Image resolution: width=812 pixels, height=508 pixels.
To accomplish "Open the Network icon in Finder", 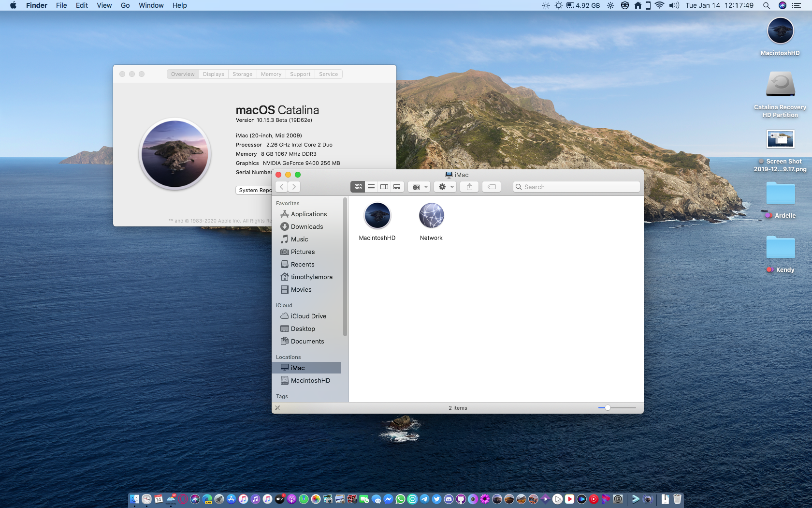I will pyautogui.click(x=431, y=216).
